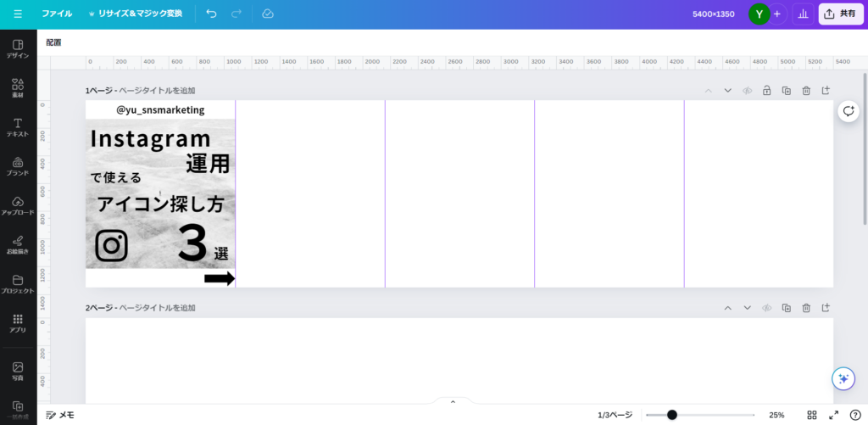Check the cloud save status icon
The height and width of the screenshot is (425, 868).
click(x=268, y=14)
